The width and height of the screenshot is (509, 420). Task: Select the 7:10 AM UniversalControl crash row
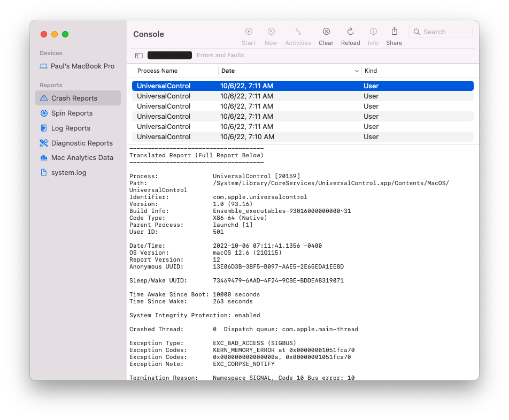tap(303, 137)
